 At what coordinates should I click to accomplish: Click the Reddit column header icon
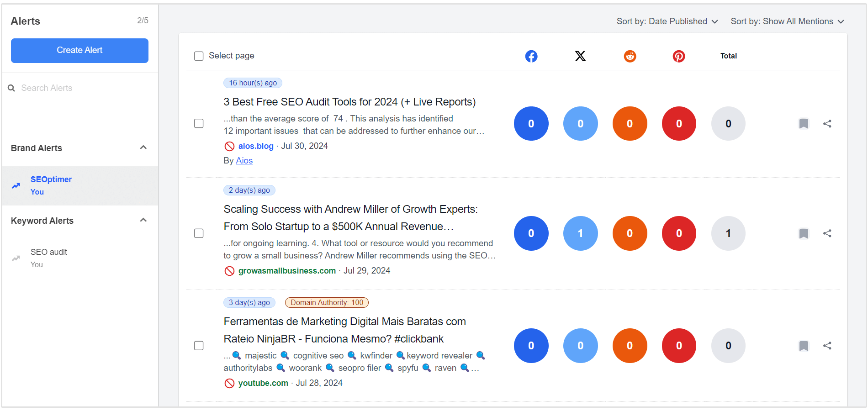pos(630,56)
